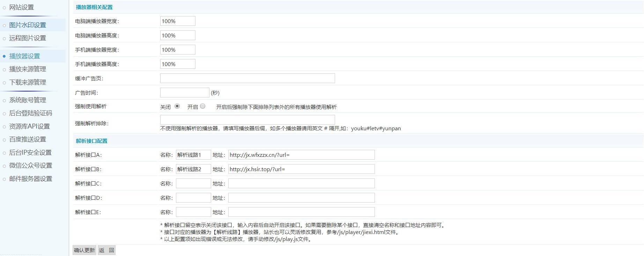Screen dimensions: 644x256
Task: Click the 强制使用解析 label
Action: point(91,106)
